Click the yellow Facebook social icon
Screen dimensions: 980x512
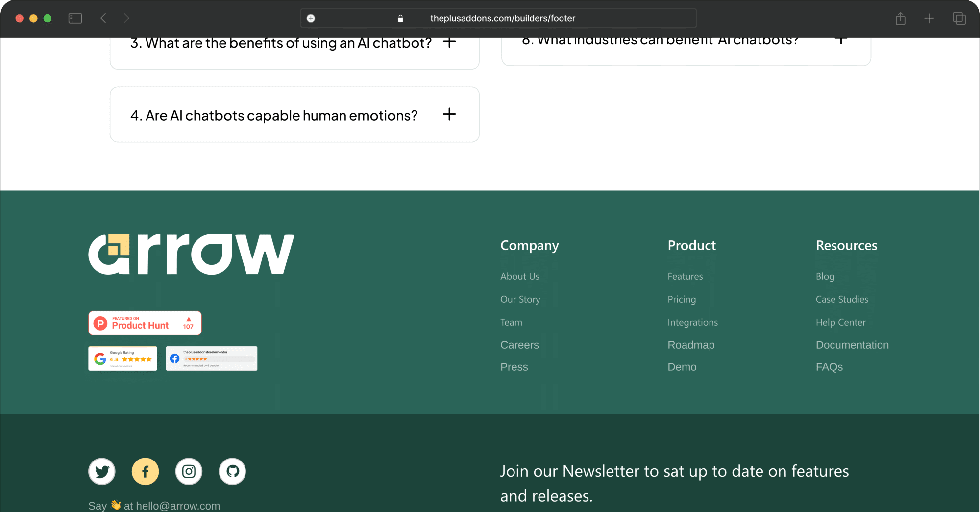(x=146, y=471)
